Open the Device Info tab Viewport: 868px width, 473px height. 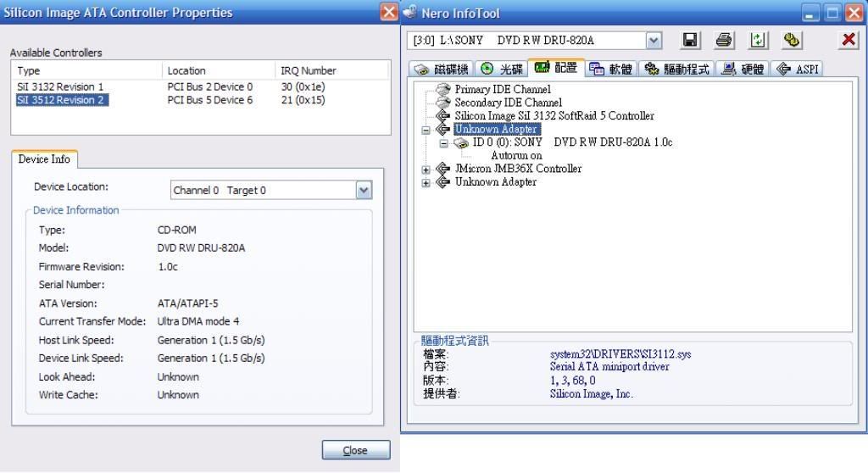click(44, 159)
